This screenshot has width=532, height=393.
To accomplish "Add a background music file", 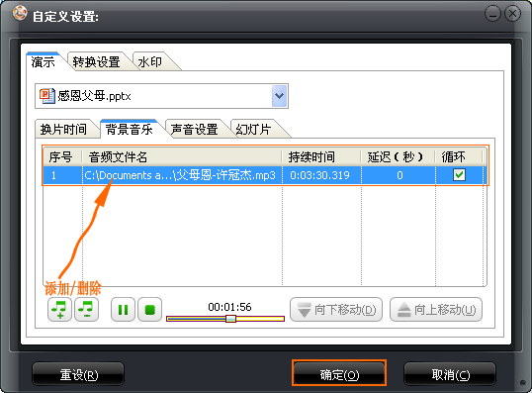I will (59, 309).
